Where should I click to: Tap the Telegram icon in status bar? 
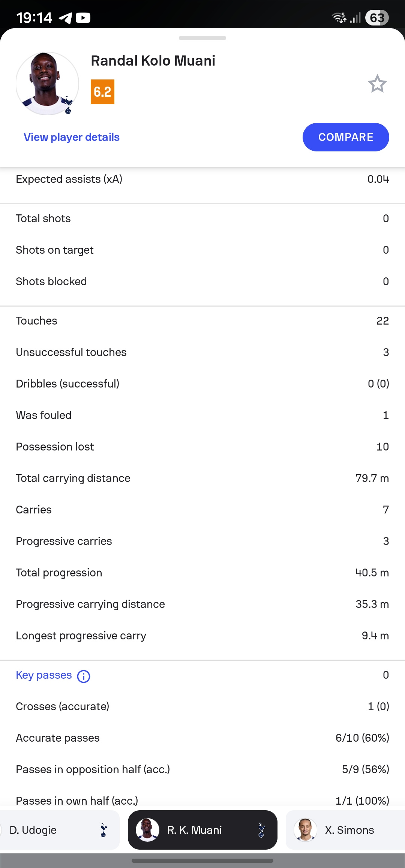coord(65,18)
